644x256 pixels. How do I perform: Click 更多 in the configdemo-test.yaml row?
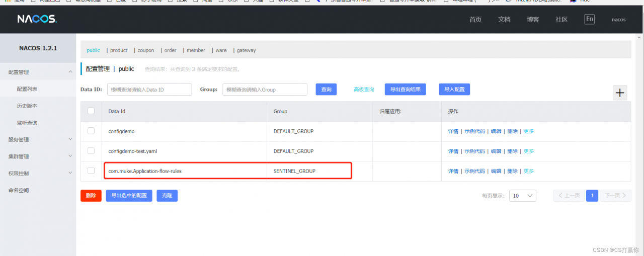(x=529, y=151)
